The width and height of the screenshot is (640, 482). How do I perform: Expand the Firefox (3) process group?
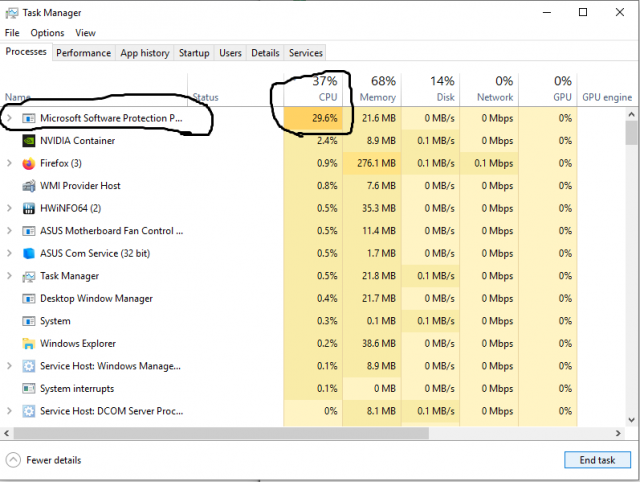pyautogui.click(x=9, y=163)
